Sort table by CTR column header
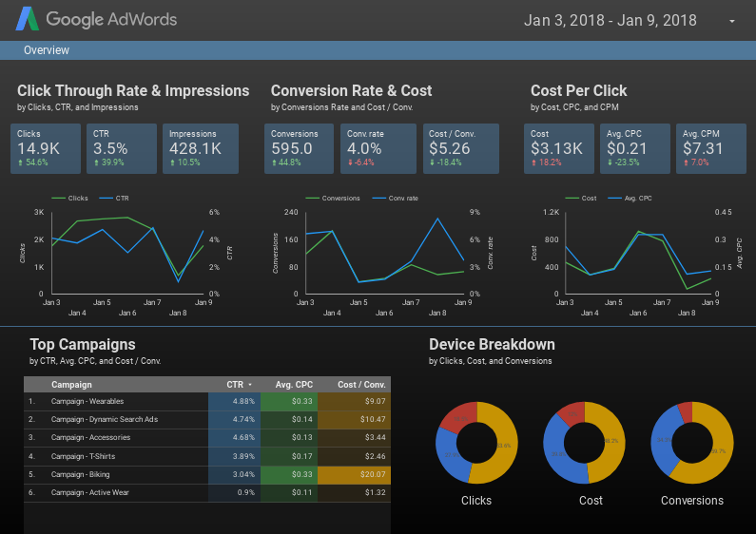Image resolution: width=756 pixels, height=534 pixels. [235, 385]
